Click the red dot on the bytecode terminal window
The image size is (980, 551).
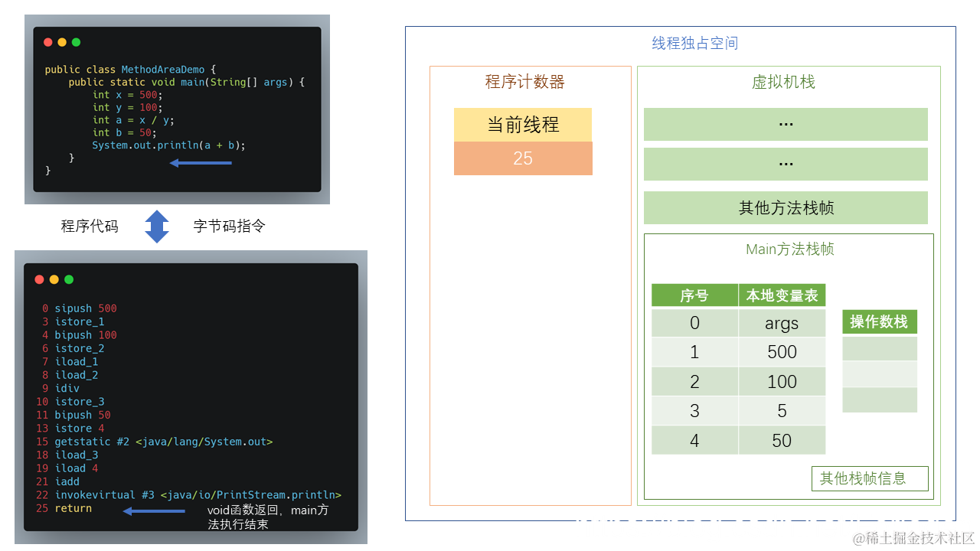point(39,279)
